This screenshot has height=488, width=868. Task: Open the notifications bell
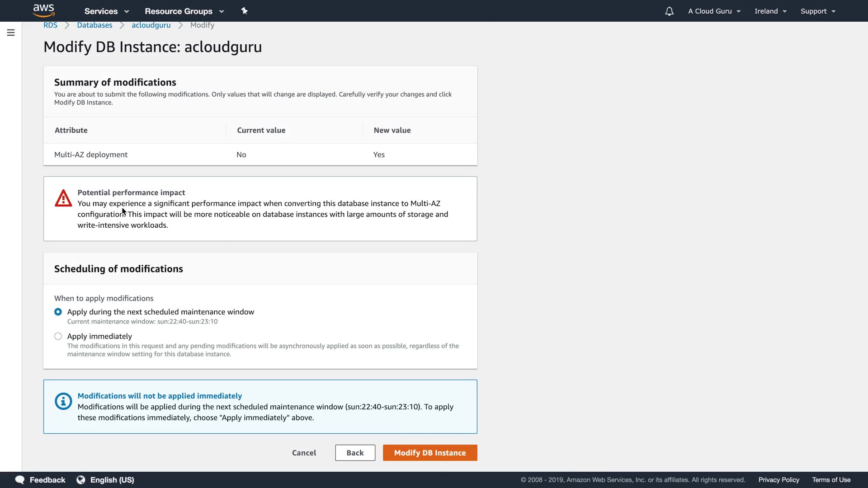point(669,11)
